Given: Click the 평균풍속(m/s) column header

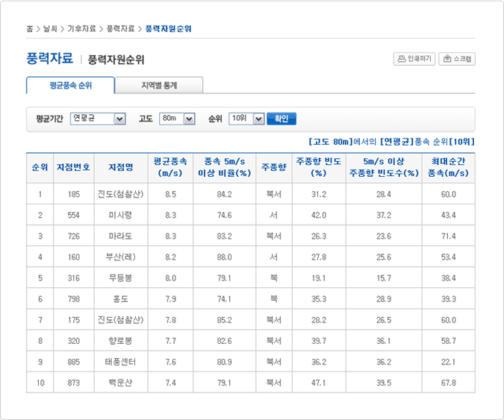Looking at the screenshot, I should tap(170, 168).
